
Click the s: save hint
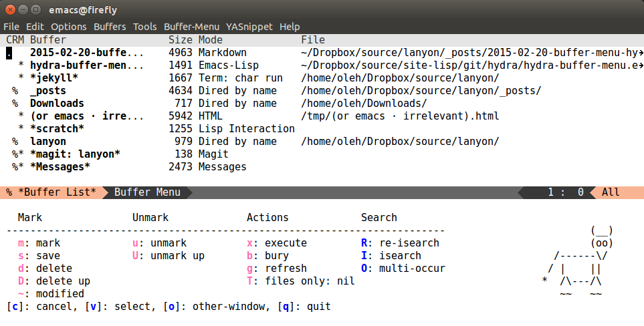pos(39,256)
